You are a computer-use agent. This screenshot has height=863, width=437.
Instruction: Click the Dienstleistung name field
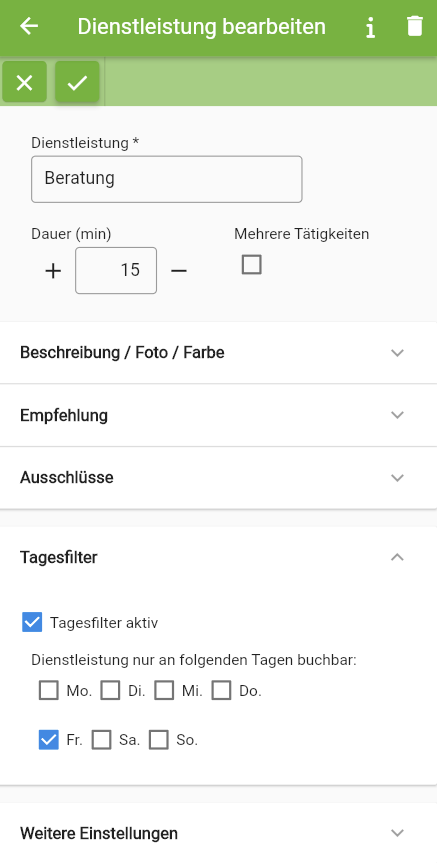pyautogui.click(x=167, y=179)
